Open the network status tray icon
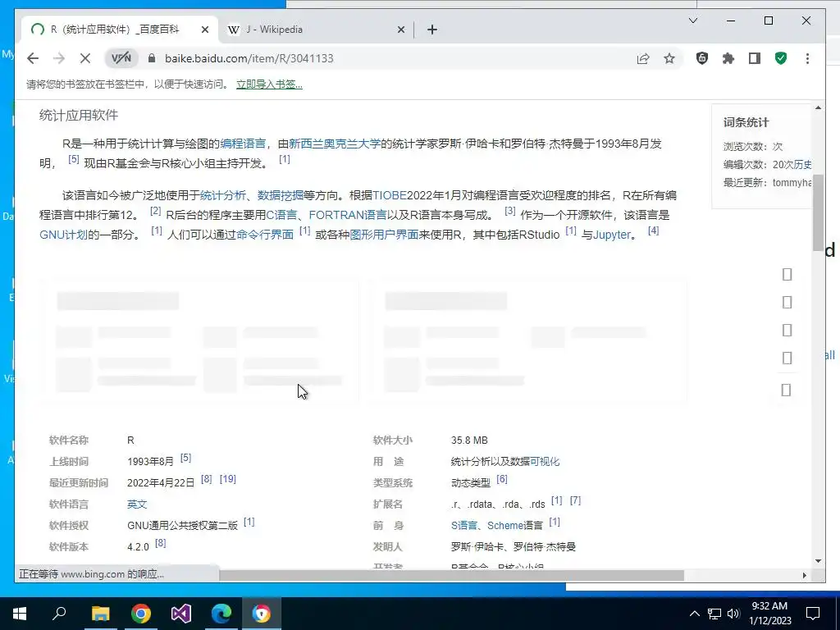 pyautogui.click(x=714, y=614)
